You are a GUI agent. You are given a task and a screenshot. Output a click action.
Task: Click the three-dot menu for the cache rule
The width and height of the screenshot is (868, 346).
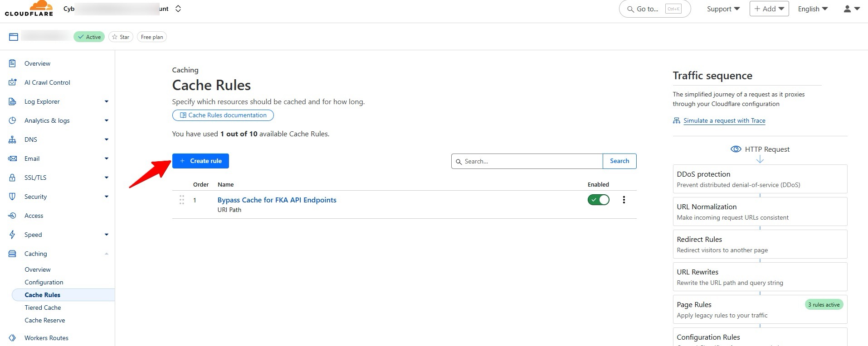[624, 200]
